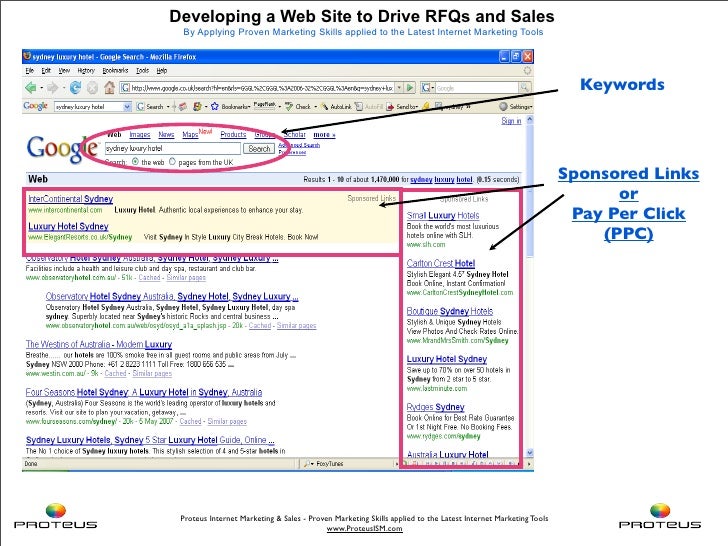Screen dimensions: 728x546
Task: Click the large Google logo on page
Action: click(x=62, y=149)
